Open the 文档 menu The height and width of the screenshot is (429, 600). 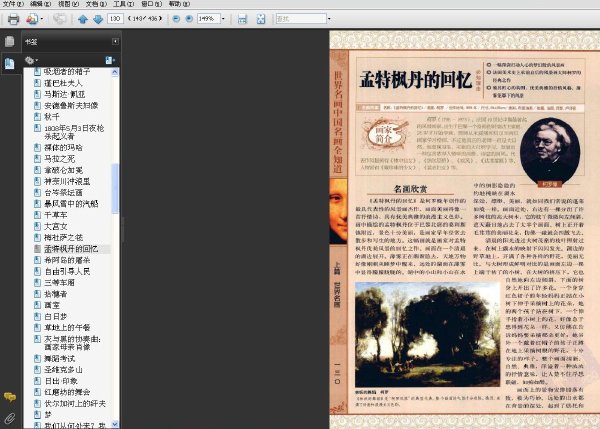(96, 4)
